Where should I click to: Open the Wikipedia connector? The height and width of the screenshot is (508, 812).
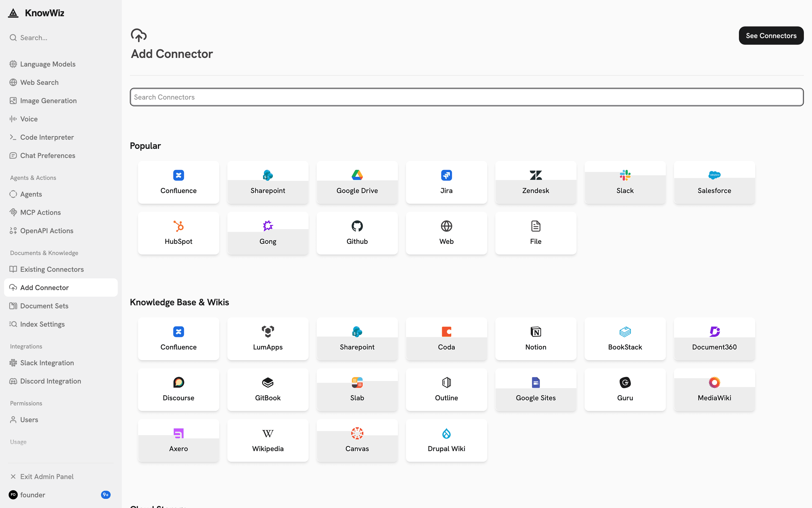click(268, 440)
